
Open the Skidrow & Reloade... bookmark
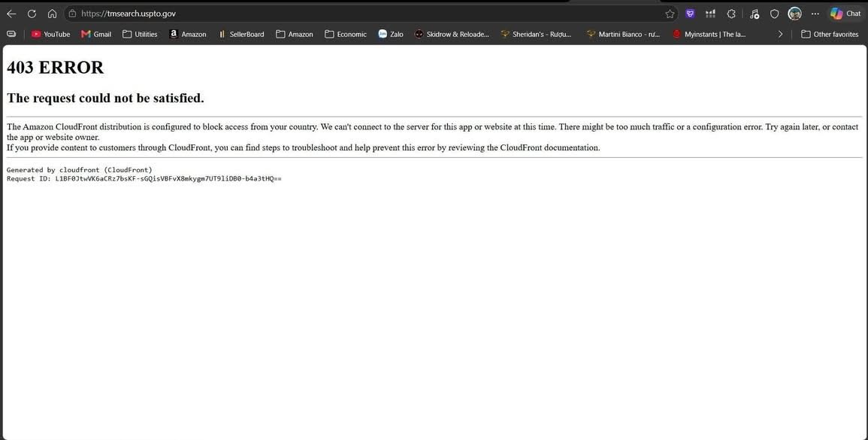[452, 35]
